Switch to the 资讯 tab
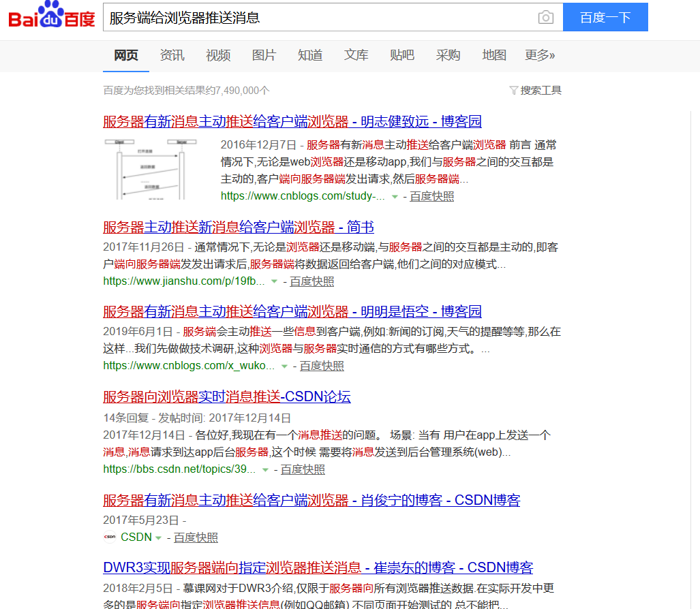700x609 pixels. coord(172,55)
